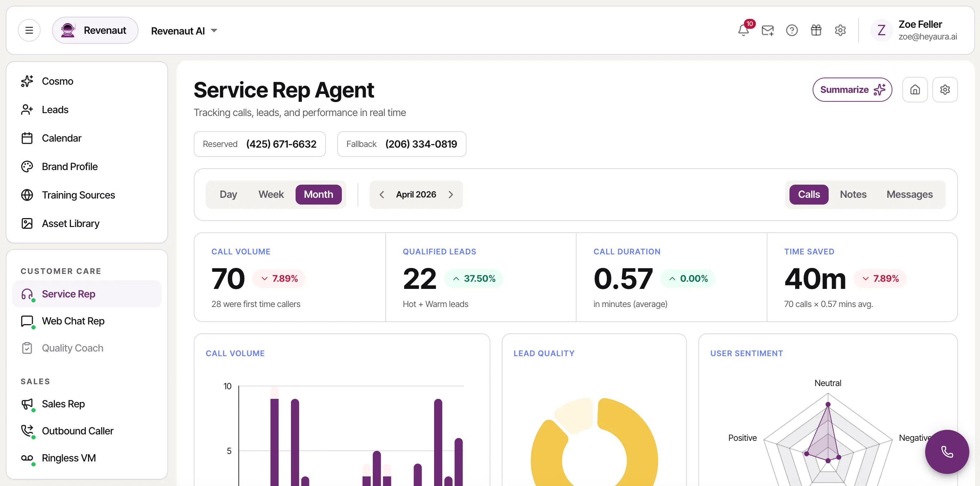Image resolution: width=980 pixels, height=486 pixels.
Task: Select Service Rep in Customer Care
Action: pos(87,294)
